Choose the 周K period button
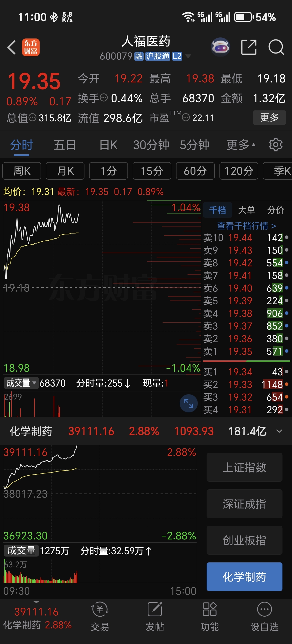The image size is (292, 644). (22, 171)
